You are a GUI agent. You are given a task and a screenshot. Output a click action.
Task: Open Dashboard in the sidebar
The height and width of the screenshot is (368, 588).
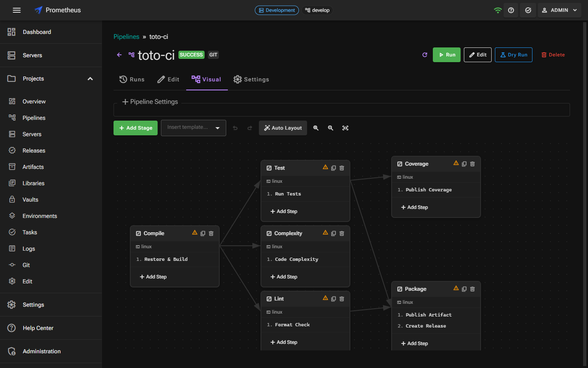51,32
